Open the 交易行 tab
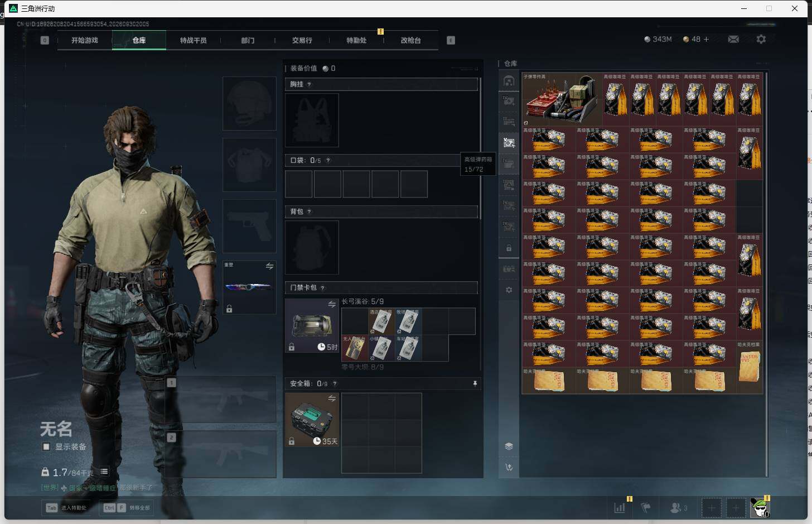 click(x=302, y=40)
